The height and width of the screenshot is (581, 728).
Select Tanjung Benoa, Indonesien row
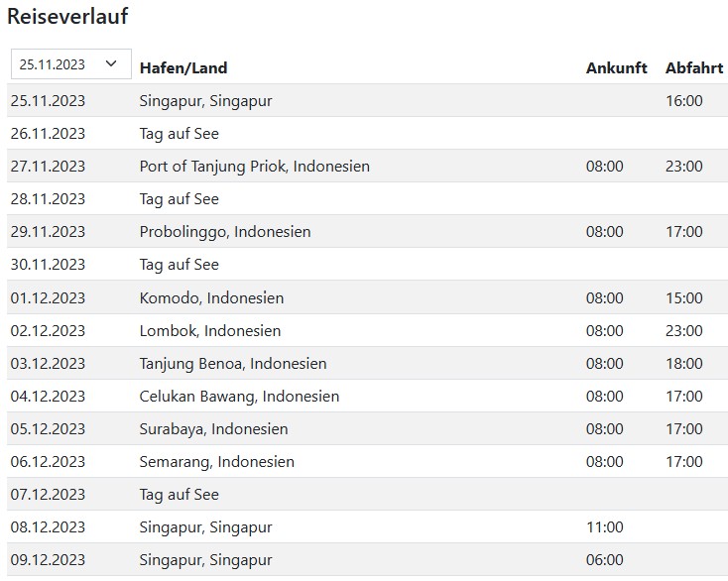click(x=367, y=363)
